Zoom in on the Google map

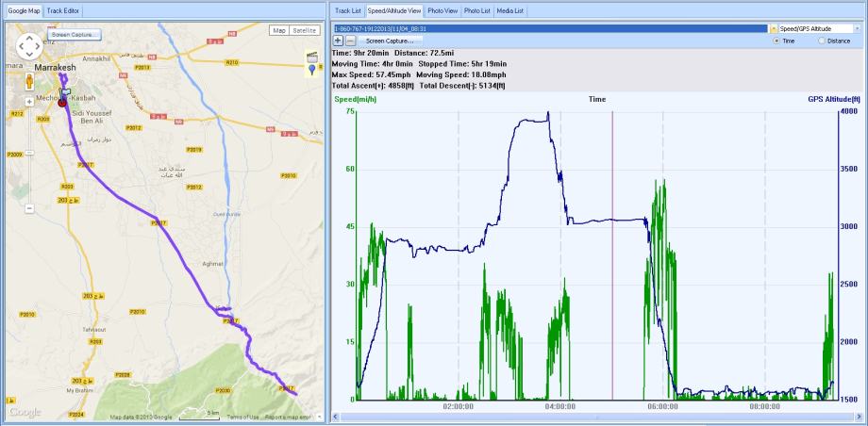coord(29,102)
